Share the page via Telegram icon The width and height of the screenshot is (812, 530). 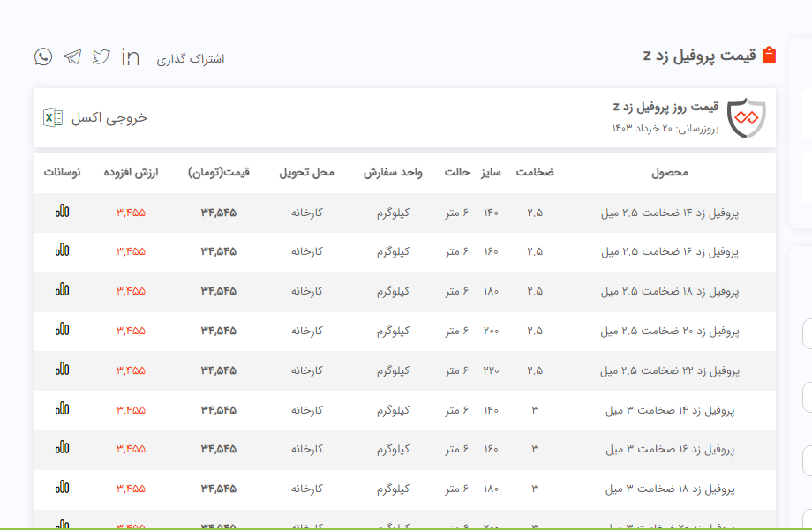[x=72, y=56]
